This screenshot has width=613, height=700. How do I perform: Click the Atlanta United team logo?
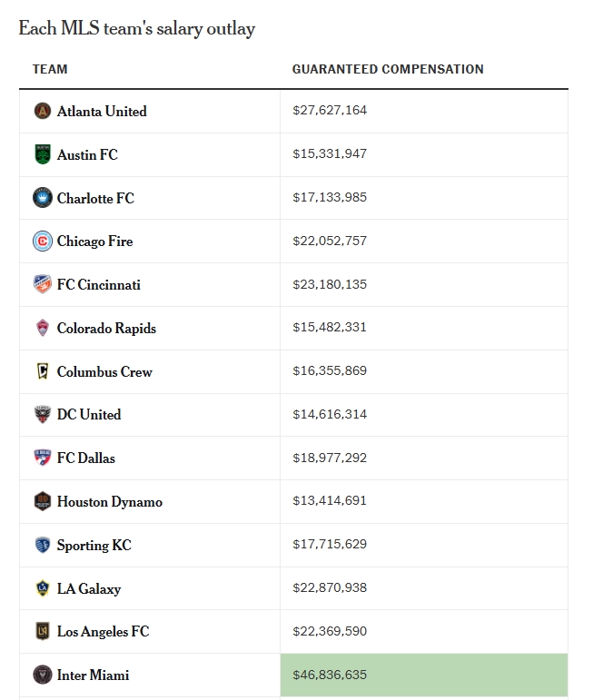point(42,111)
